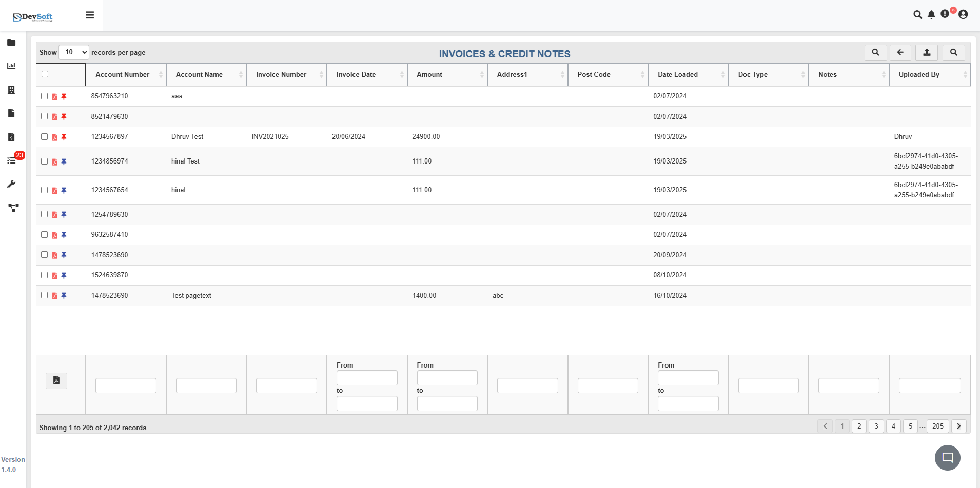Check the checkbox for Test pagetext row
Viewport: 980px width, 488px height.
point(44,295)
